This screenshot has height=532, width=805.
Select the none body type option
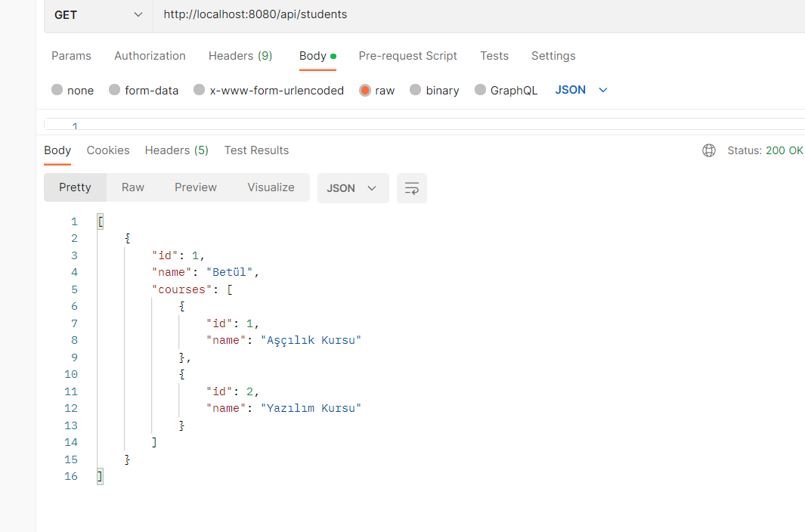pos(73,90)
